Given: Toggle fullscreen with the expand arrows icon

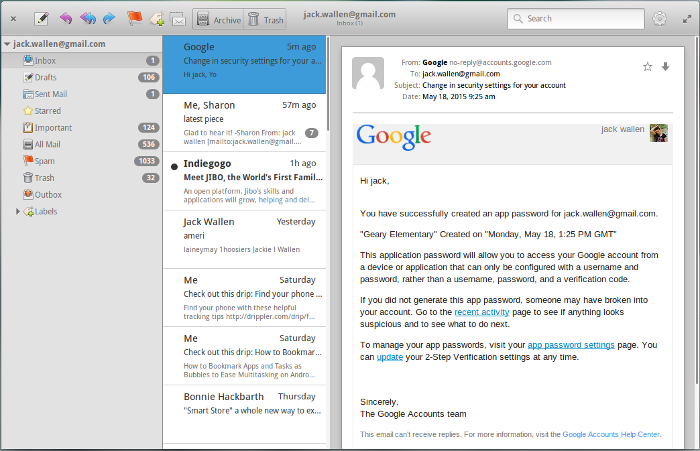Looking at the screenshot, I should pyautogui.click(x=687, y=19).
